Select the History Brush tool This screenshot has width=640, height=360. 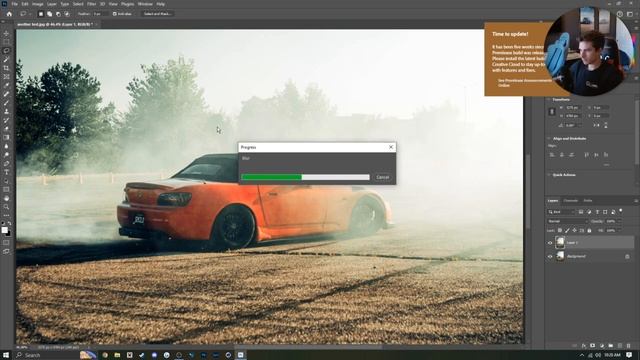click(x=6, y=120)
